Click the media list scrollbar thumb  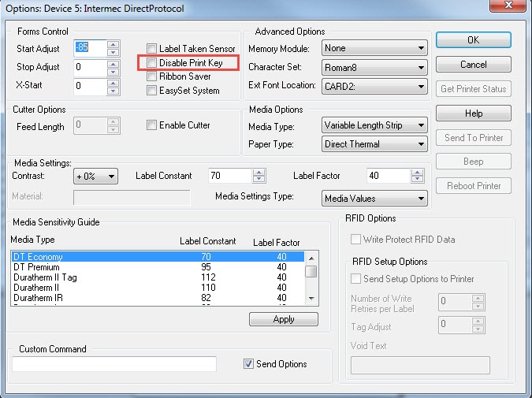[x=311, y=271]
